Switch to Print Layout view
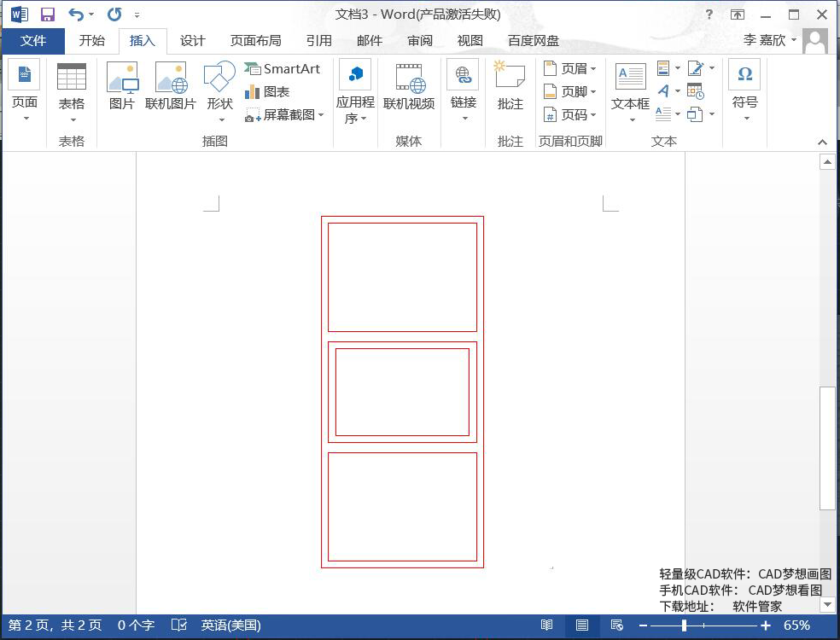This screenshot has width=840, height=640. [x=582, y=625]
